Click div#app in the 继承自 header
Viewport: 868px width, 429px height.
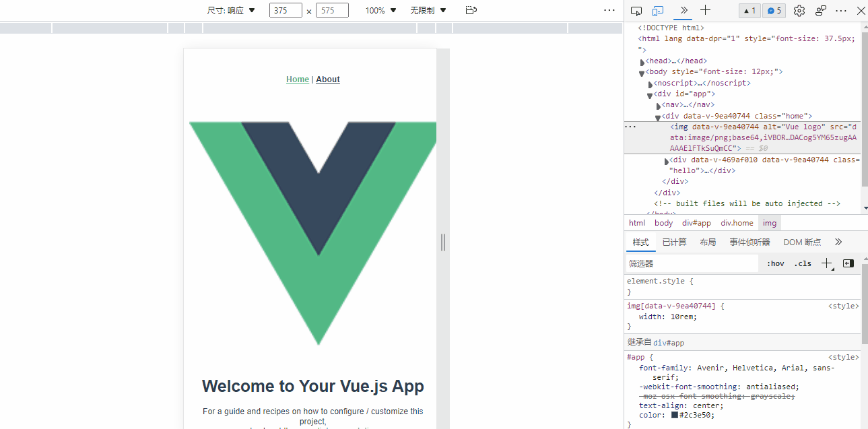669,343
